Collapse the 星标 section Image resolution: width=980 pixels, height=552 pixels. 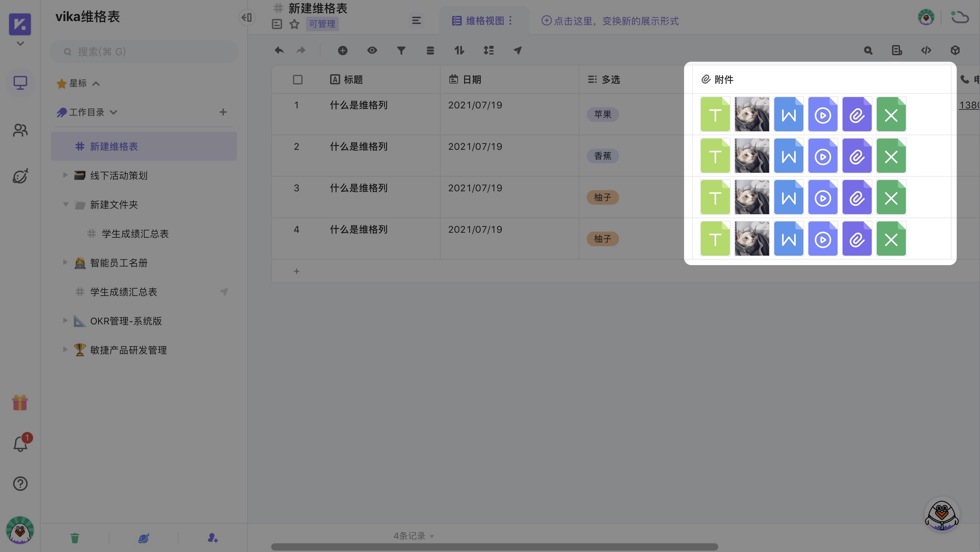click(96, 83)
